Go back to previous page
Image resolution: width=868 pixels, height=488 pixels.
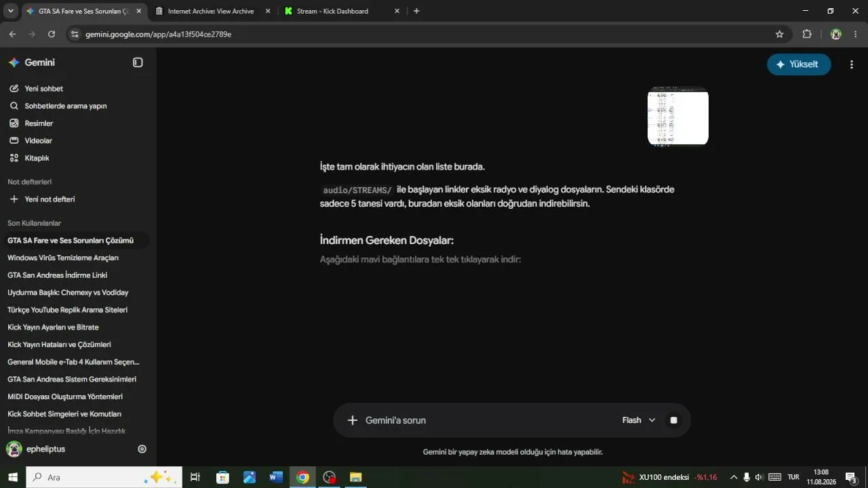[x=12, y=34]
